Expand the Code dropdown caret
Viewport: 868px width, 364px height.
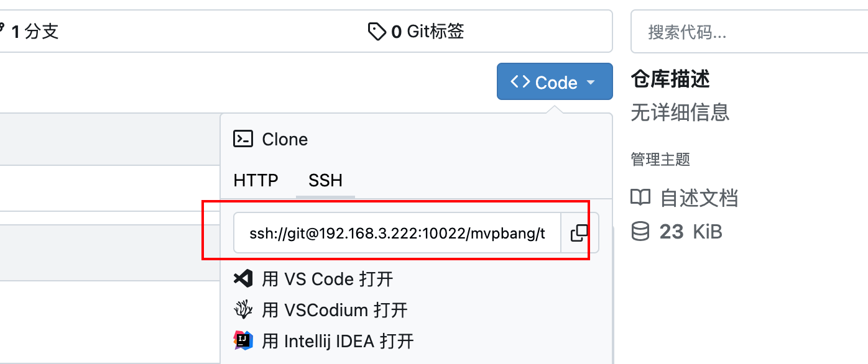[591, 82]
